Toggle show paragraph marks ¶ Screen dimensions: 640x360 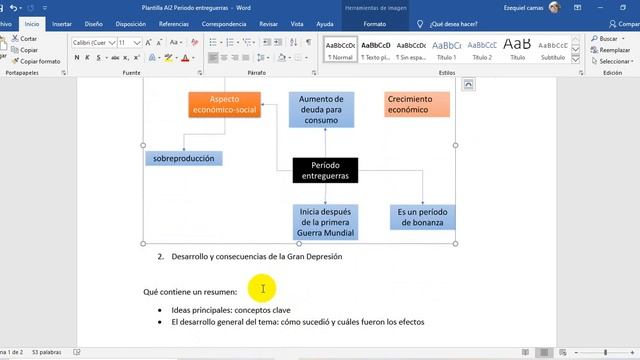pos(309,42)
